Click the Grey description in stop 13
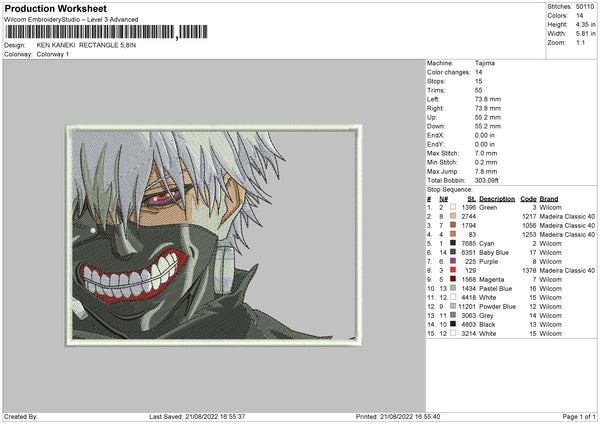The width and height of the screenshot is (600, 424). [x=486, y=316]
